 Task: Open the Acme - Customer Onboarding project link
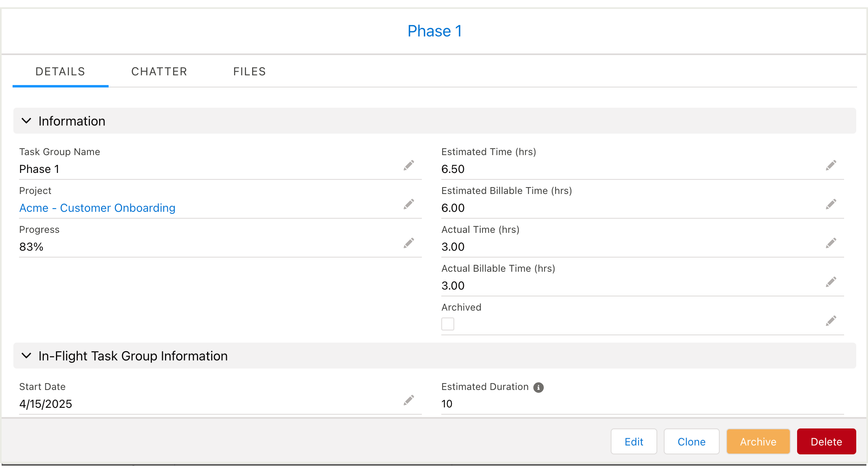point(97,208)
